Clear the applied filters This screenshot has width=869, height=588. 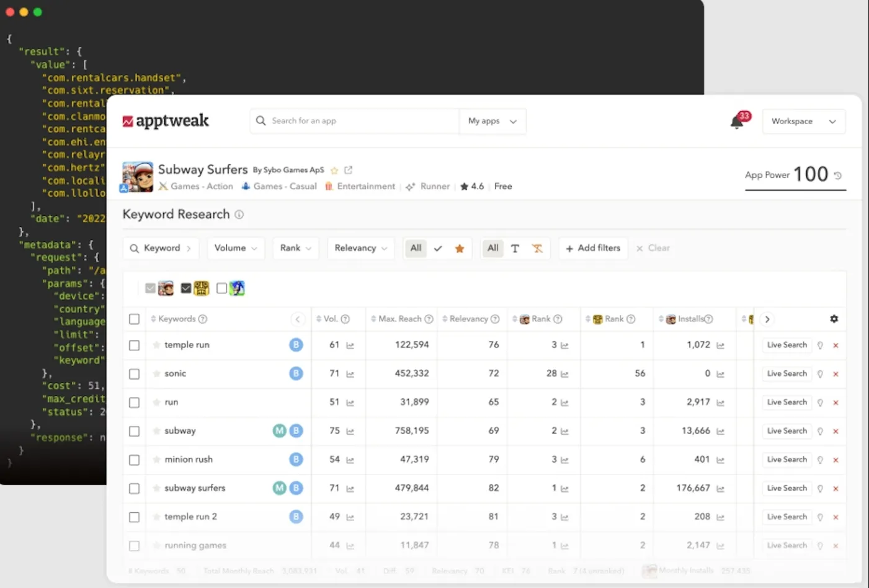653,248
